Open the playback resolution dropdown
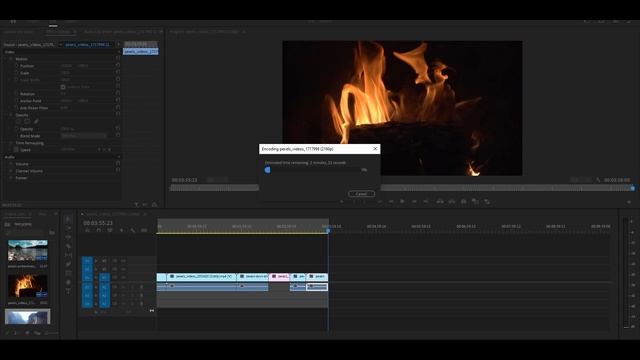The image size is (640, 360). (x=581, y=180)
